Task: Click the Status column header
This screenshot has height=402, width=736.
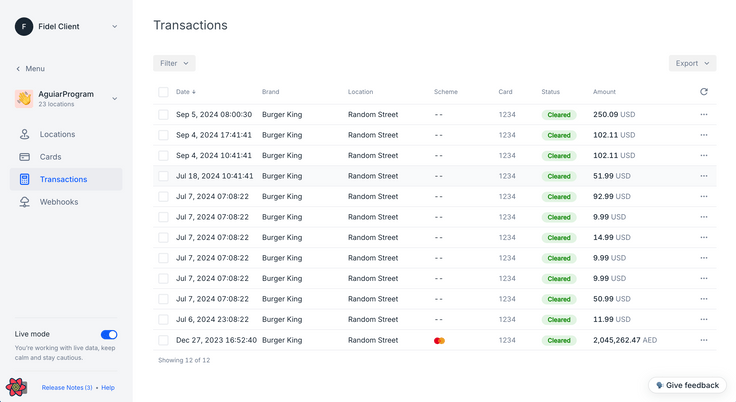Action: pos(551,92)
